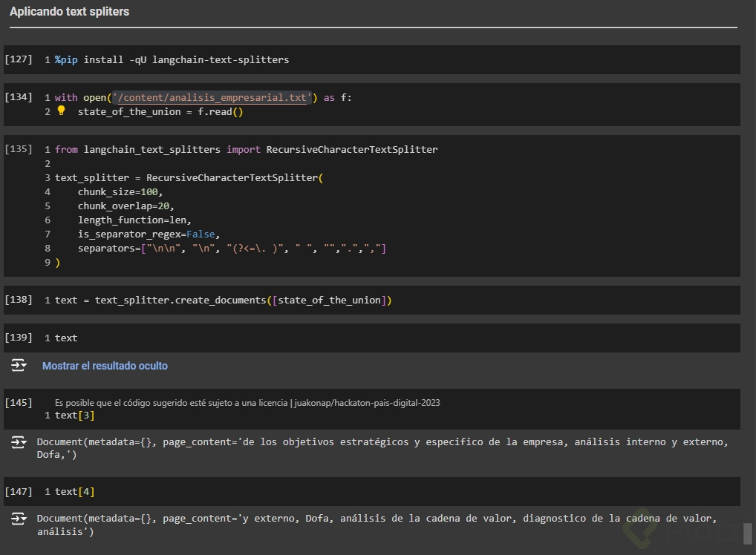Click the output options icon for text[4] result

point(19,519)
